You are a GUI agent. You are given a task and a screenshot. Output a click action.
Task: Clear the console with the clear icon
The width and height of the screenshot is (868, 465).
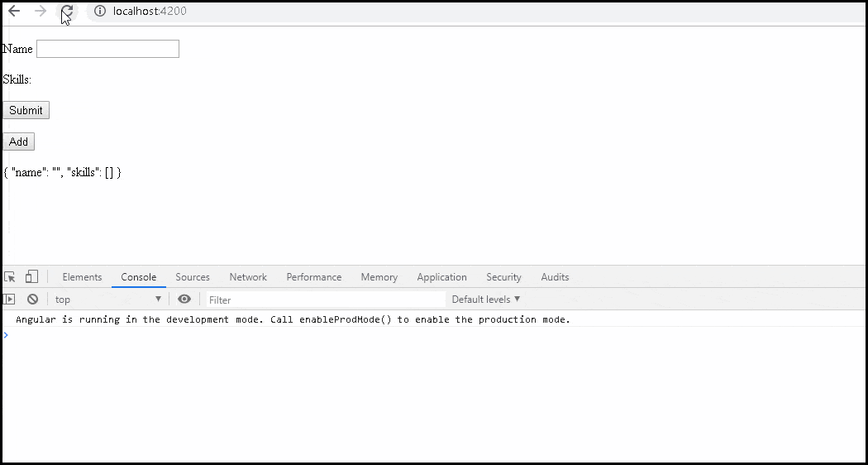point(32,300)
